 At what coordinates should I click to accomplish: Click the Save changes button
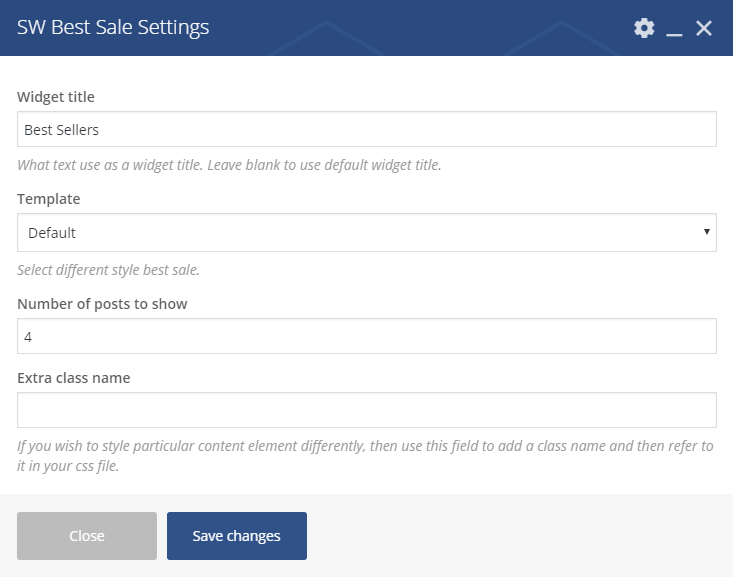pyautogui.click(x=236, y=536)
